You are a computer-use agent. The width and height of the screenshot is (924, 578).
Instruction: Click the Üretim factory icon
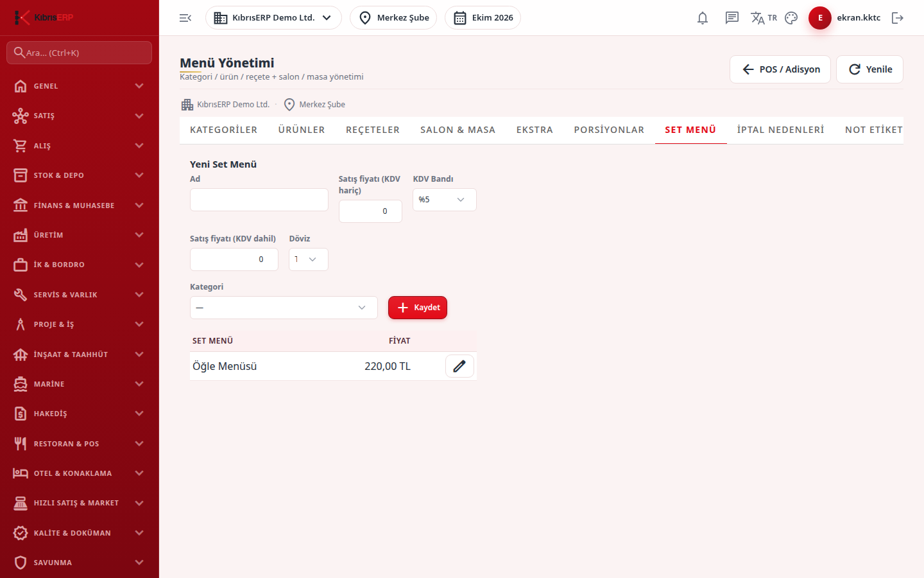[21, 235]
